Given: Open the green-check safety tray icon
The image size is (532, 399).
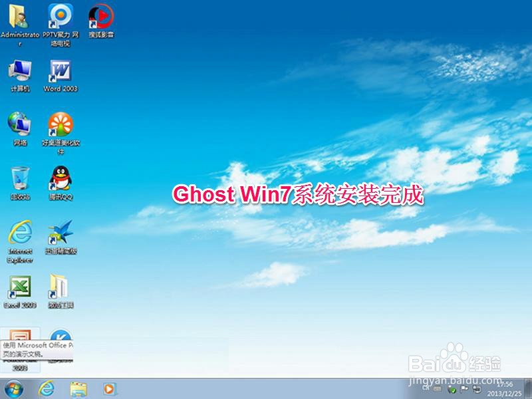Looking at the screenshot, I should (452, 390).
